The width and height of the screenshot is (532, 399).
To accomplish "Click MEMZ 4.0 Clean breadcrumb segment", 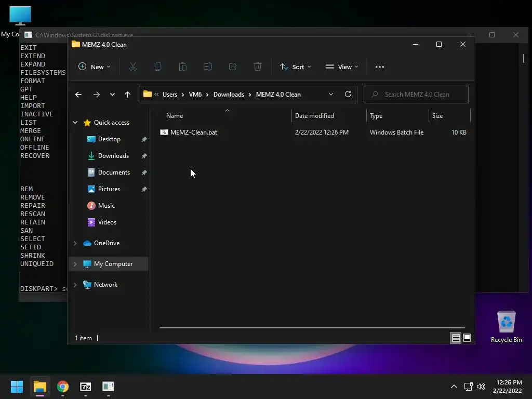I will point(278,95).
